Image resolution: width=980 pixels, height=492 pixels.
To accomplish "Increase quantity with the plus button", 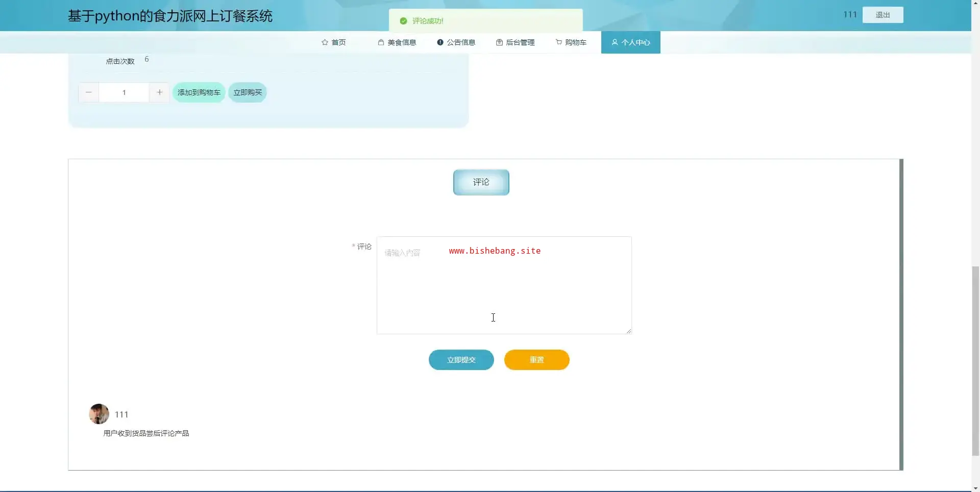I will pos(159,92).
